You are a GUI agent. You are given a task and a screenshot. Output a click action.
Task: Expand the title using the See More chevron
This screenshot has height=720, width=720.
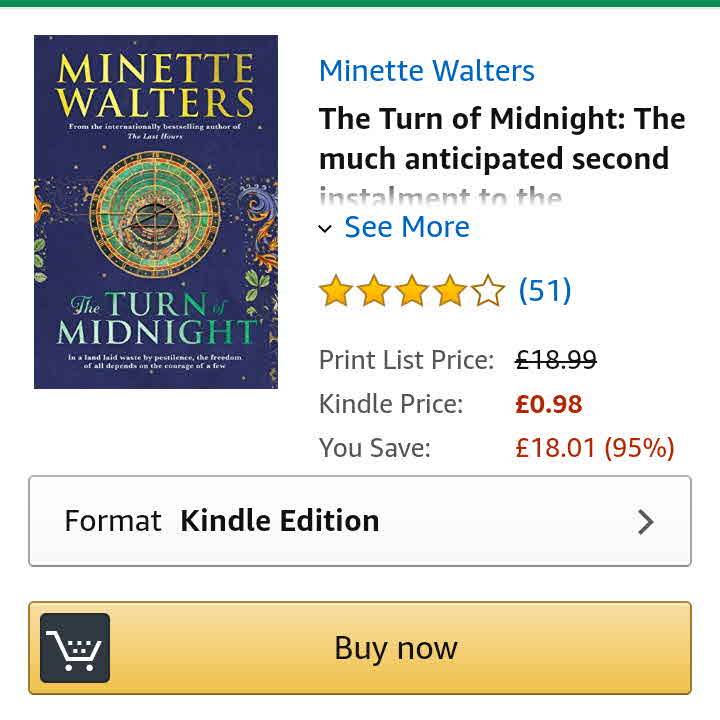(325, 229)
